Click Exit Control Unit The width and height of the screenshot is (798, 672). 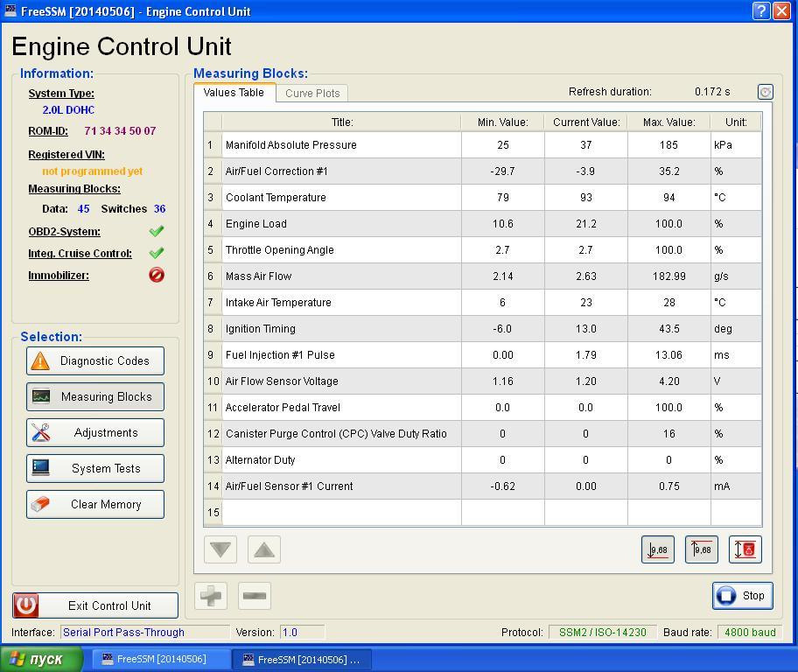click(x=95, y=605)
